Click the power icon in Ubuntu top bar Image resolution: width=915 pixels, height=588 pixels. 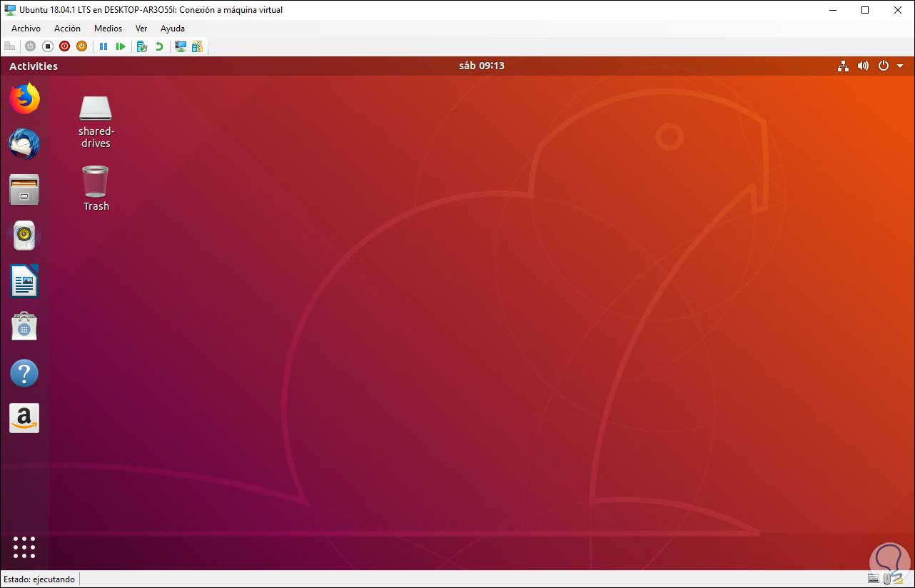tap(884, 66)
